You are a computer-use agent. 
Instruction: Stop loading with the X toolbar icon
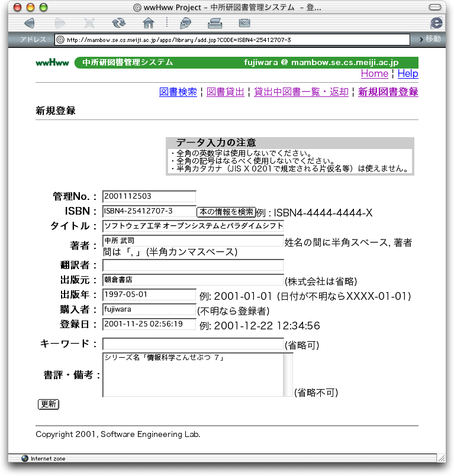pyautogui.click(x=89, y=23)
